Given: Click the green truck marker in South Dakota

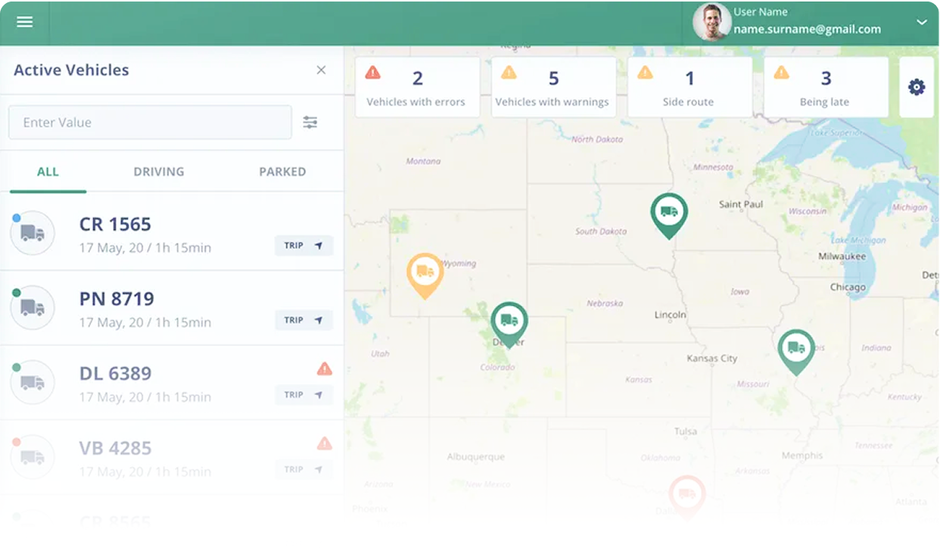Looking at the screenshot, I should point(669,215).
